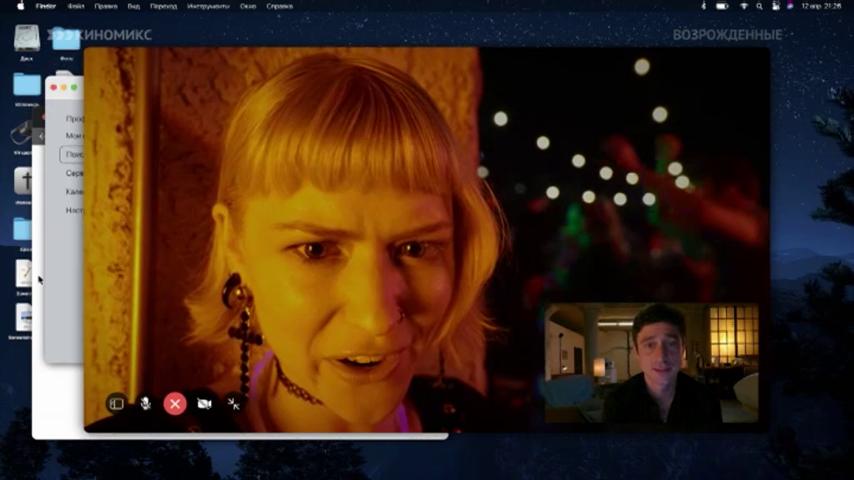
Task: Open Spotlight search in menu bar
Action: (x=759, y=6)
